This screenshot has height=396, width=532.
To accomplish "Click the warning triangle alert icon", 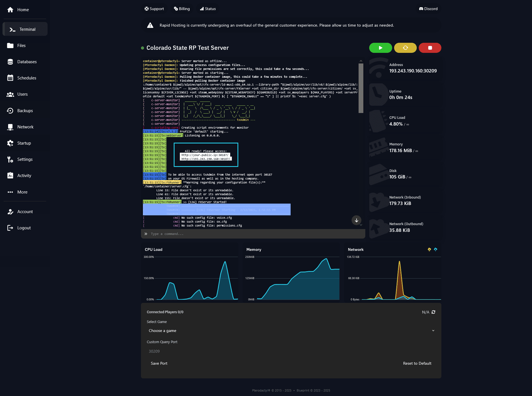I will point(150,25).
